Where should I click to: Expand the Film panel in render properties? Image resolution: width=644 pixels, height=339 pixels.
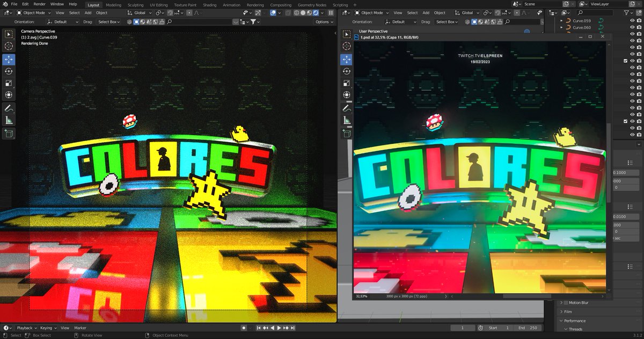(x=561, y=312)
